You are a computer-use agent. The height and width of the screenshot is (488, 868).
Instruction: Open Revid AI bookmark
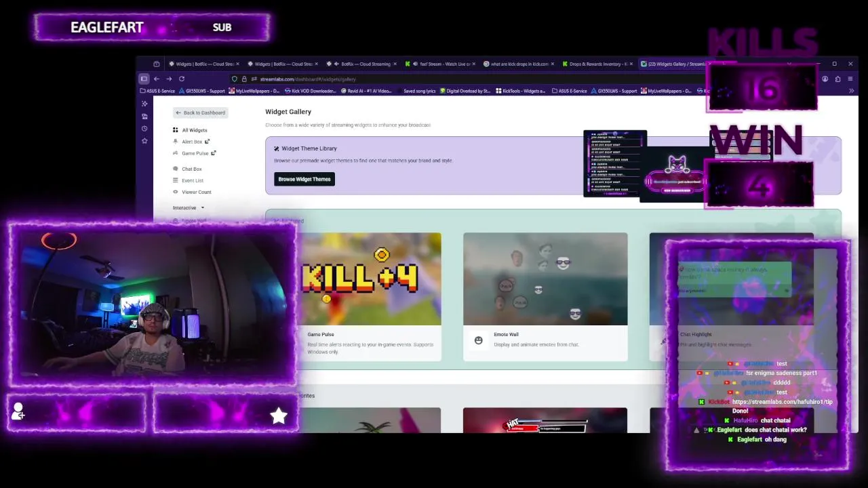point(367,91)
